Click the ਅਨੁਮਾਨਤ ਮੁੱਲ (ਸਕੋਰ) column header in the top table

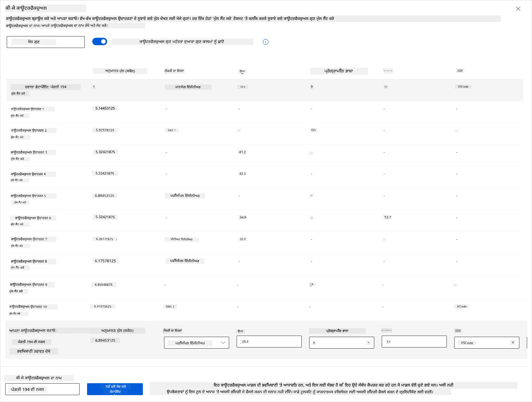120,71
